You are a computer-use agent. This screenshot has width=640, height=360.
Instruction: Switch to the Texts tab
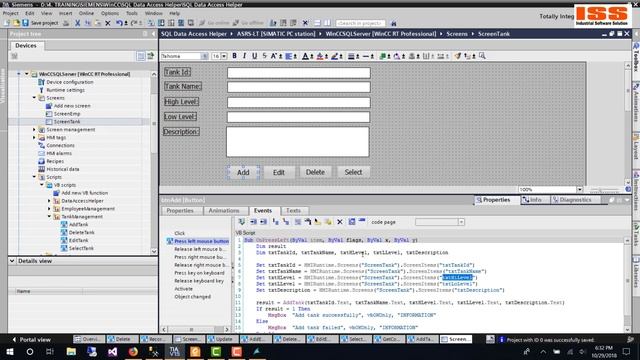tap(293, 211)
